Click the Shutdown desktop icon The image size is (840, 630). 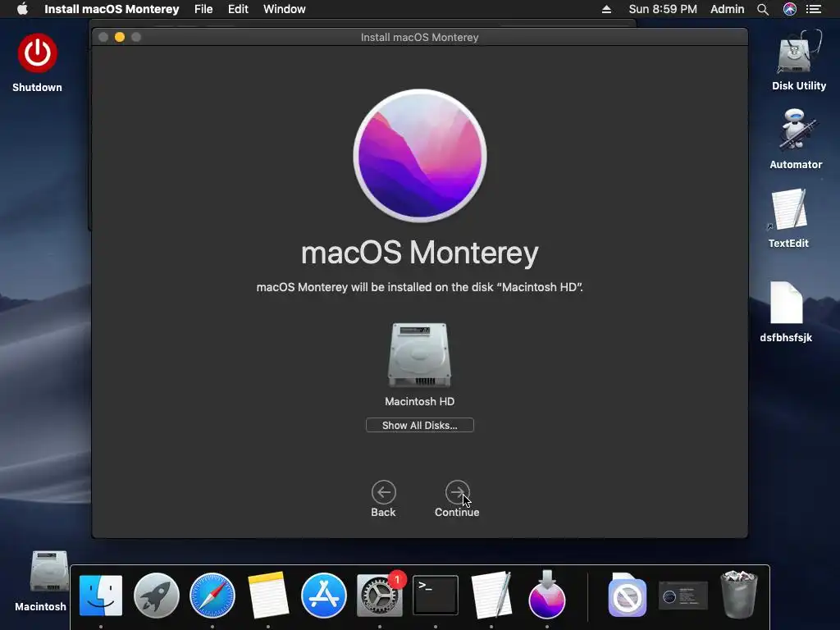pos(37,53)
